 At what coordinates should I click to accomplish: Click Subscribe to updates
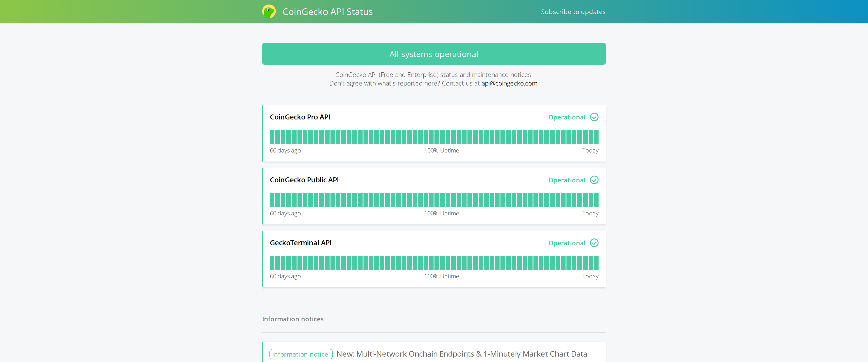coord(573,12)
